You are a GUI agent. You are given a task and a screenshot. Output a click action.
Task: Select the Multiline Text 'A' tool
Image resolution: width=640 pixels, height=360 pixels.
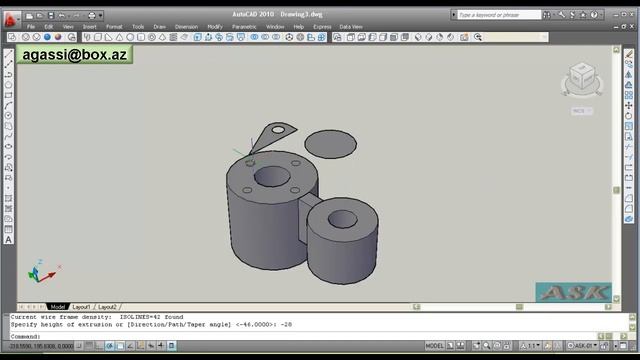click(9, 240)
